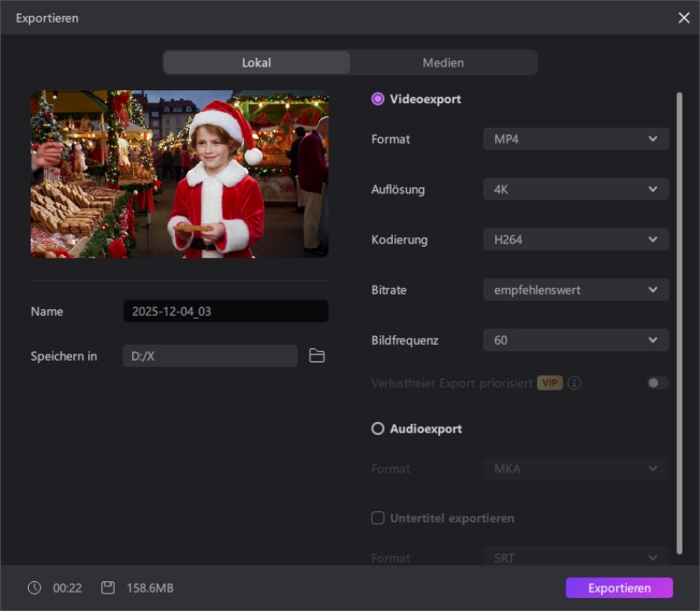Open the Bitrate dropdown showing empfehlenswert

[x=576, y=290]
